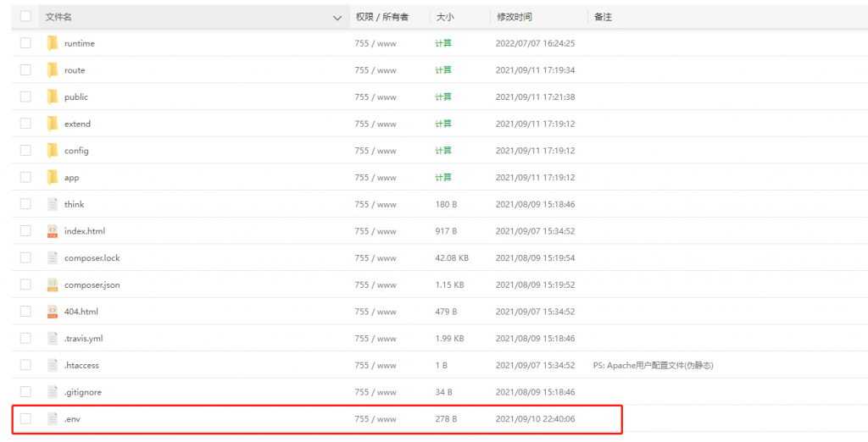The width and height of the screenshot is (868, 442).
Task: Click the config folder icon
Action: click(53, 151)
